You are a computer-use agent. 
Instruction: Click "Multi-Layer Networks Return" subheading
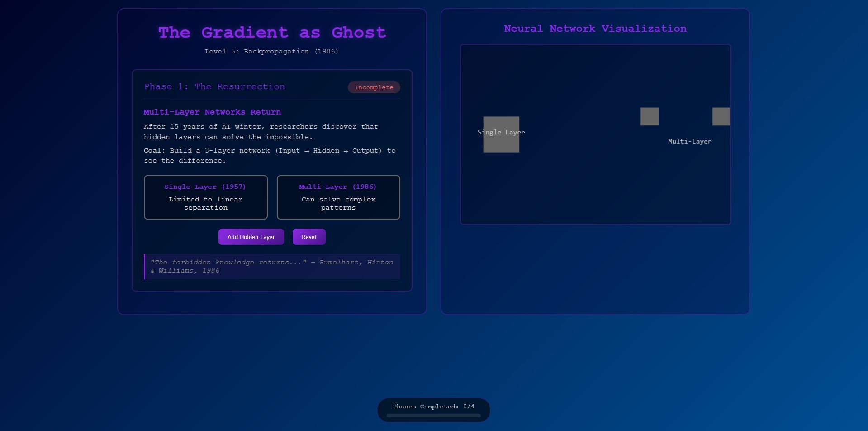click(x=212, y=112)
